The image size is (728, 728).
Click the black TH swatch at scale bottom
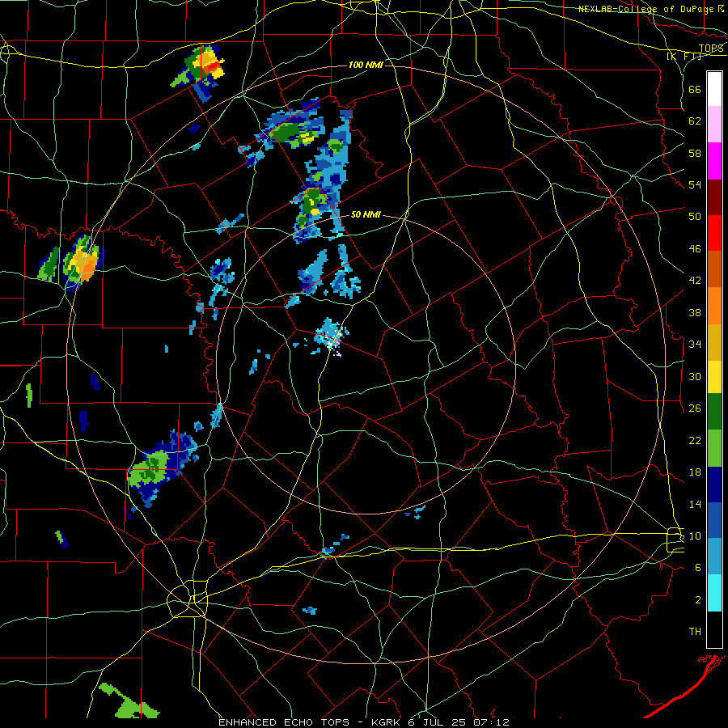pos(714,629)
